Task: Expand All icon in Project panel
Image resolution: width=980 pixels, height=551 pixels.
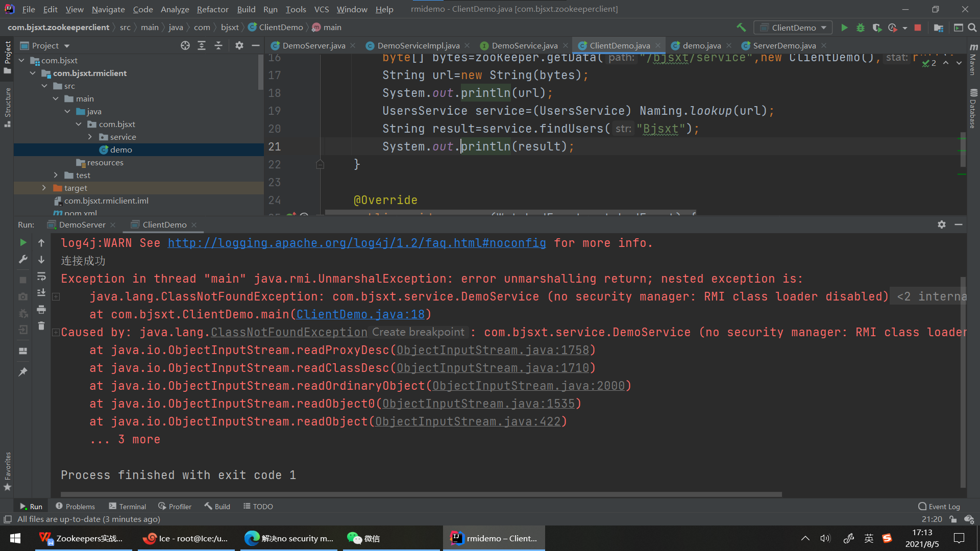Action: click(x=202, y=45)
